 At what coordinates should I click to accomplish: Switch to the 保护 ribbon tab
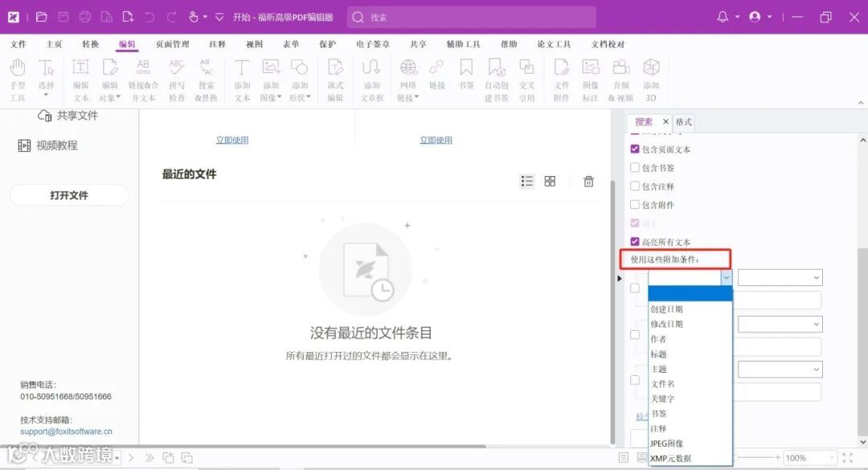[327, 44]
